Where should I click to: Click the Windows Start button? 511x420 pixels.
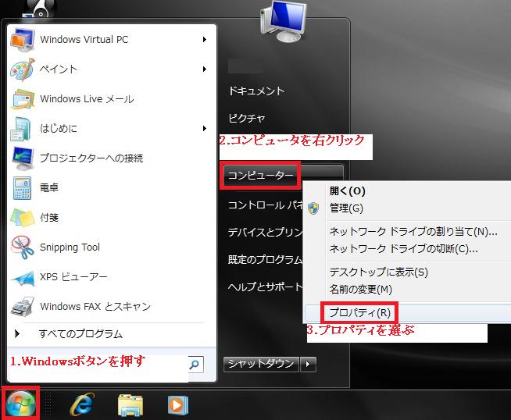point(20,404)
